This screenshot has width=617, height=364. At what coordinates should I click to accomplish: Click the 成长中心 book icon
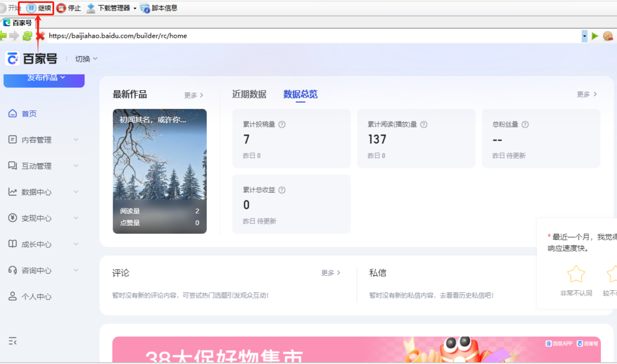[12, 244]
